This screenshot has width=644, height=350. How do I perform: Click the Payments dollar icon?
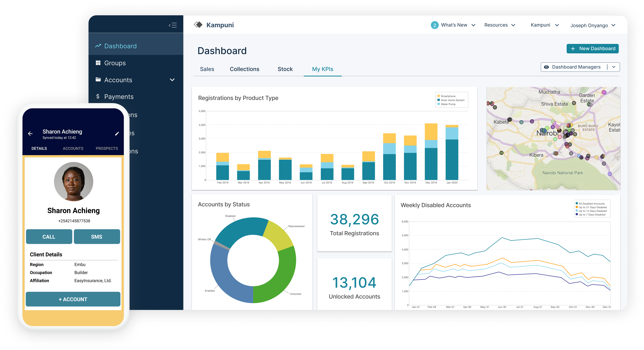click(98, 96)
